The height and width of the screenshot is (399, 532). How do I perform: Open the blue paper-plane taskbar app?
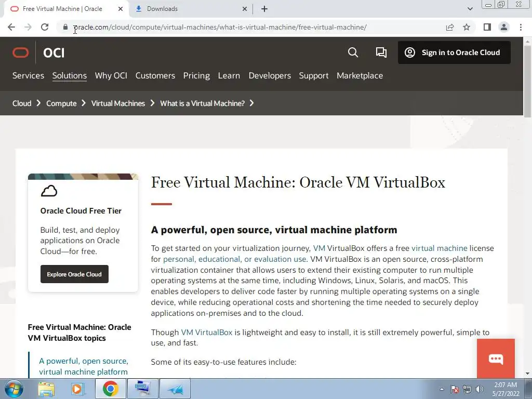[175, 389]
